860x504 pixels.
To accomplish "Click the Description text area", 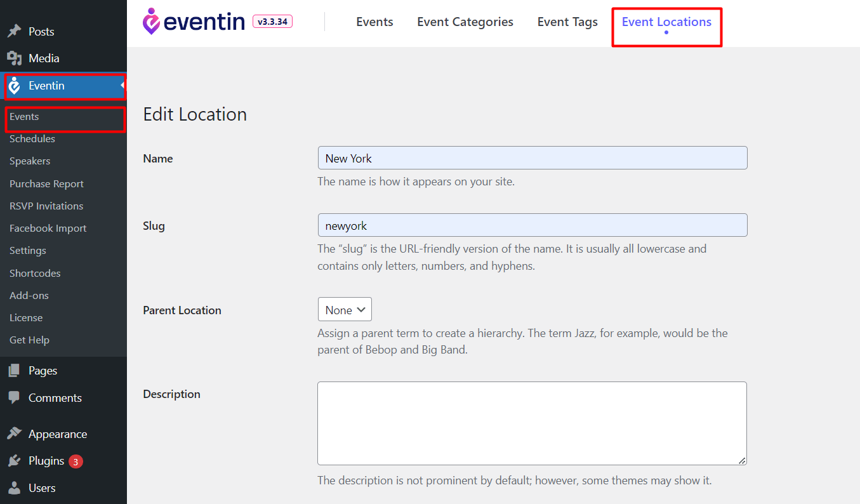I will (x=532, y=422).
